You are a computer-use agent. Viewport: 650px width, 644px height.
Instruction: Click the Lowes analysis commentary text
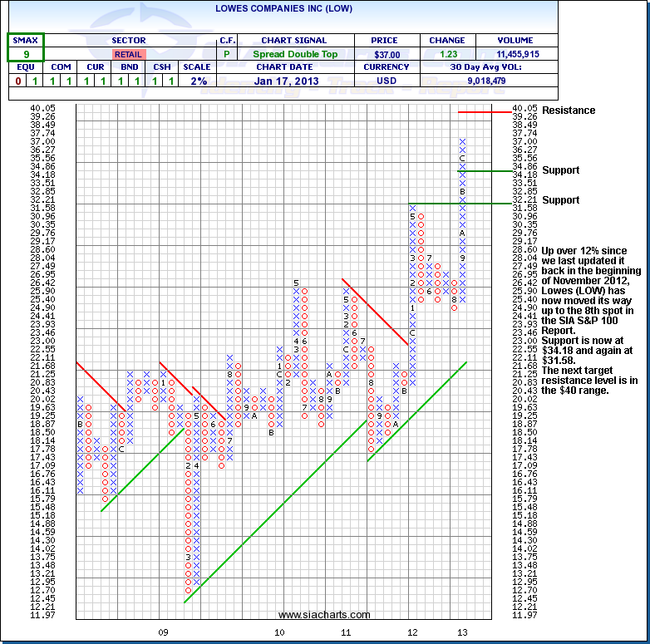click(x=591, y=320)
